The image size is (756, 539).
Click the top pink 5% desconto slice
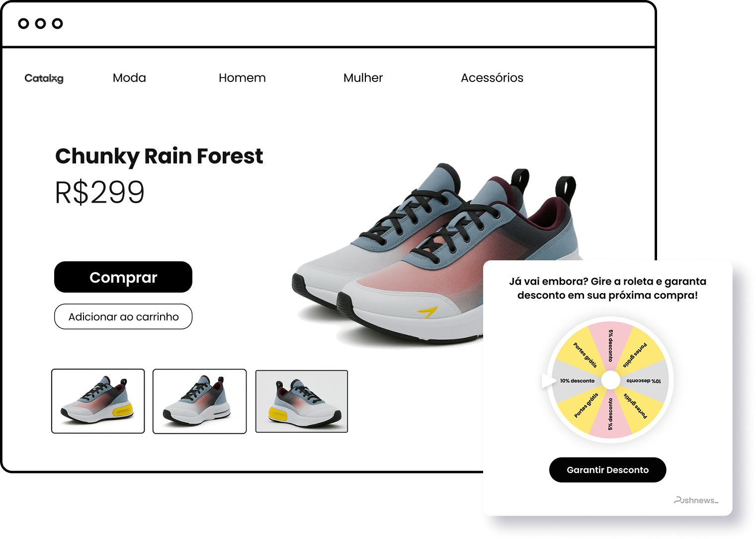[610, 346]
